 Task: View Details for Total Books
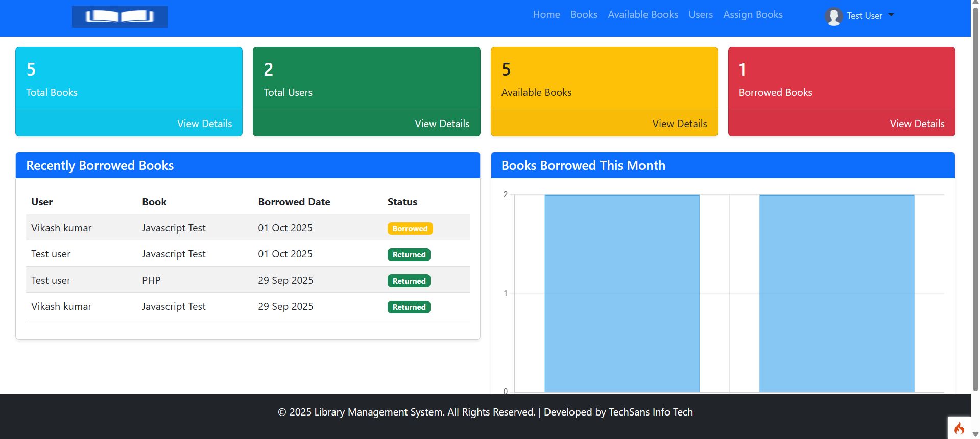[x=204, y=124]
